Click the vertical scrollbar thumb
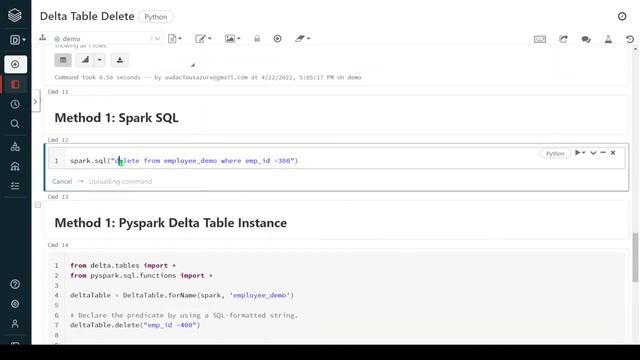 coord(636,257)
